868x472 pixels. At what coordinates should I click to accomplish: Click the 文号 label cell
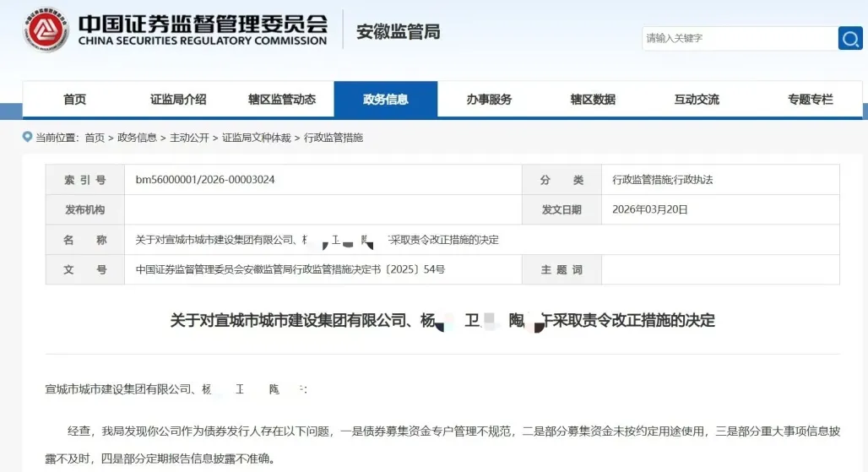(x=84, y=269)
